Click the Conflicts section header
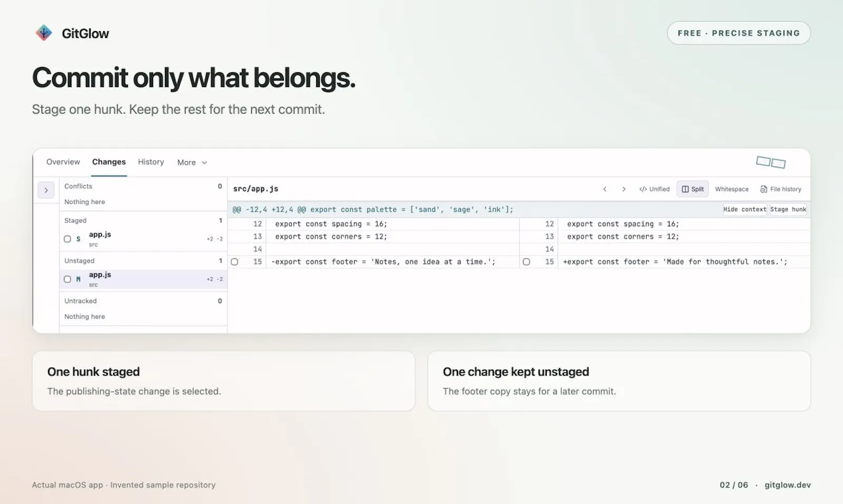Image resolution: width=843 pixels, height=504 pixels. [143, 186]
